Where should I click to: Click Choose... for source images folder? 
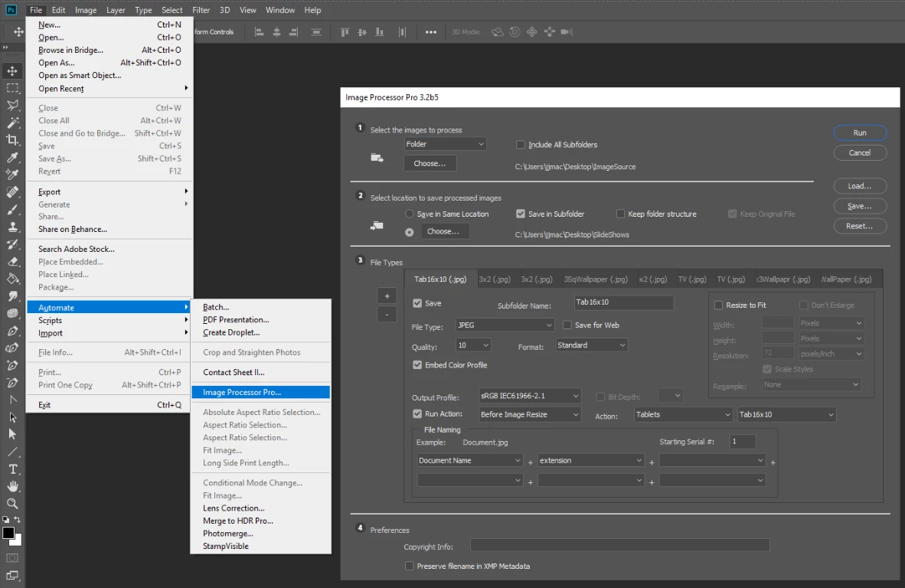coord(430,163)
